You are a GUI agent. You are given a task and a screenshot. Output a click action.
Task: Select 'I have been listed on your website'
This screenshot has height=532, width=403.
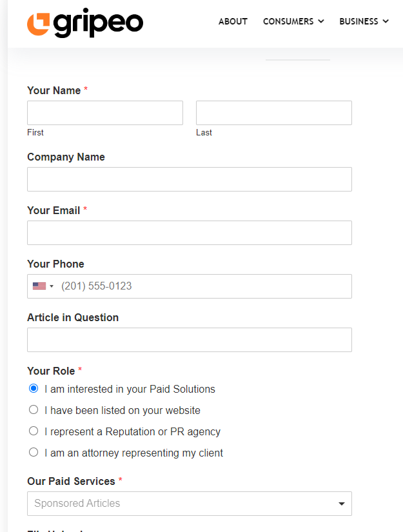(x=34, y=410)
